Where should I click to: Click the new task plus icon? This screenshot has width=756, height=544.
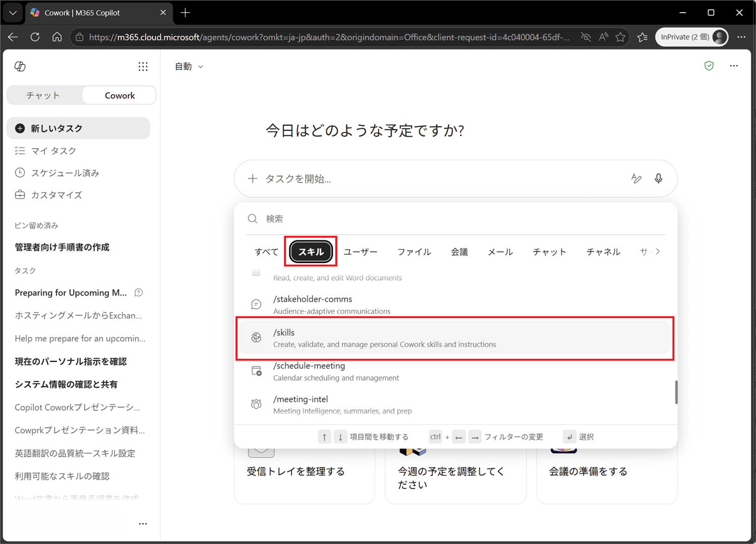click(x=20, y=128)
